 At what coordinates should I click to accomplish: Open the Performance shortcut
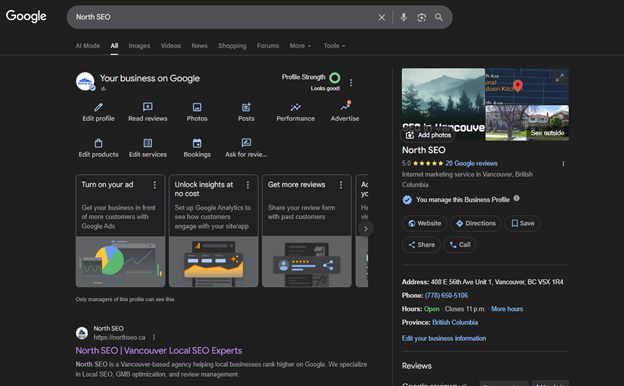(295, 112)
